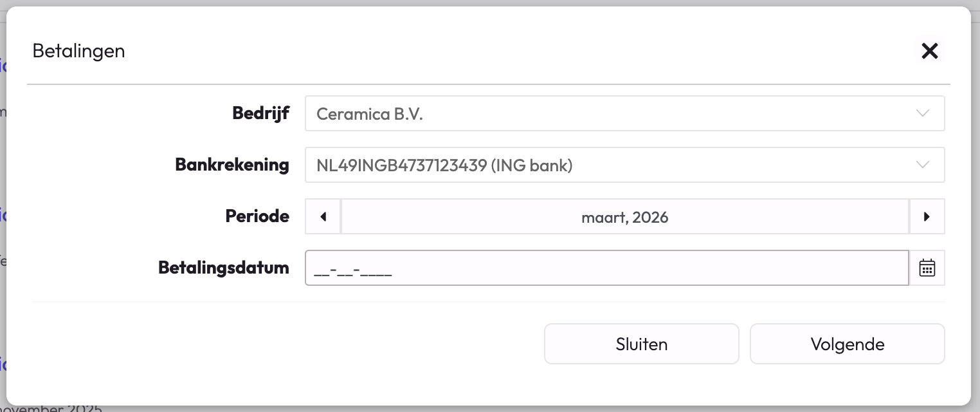Click the chevron arrow in the Bankrekening field
This screenshot has height=412, width=980.
923,165
